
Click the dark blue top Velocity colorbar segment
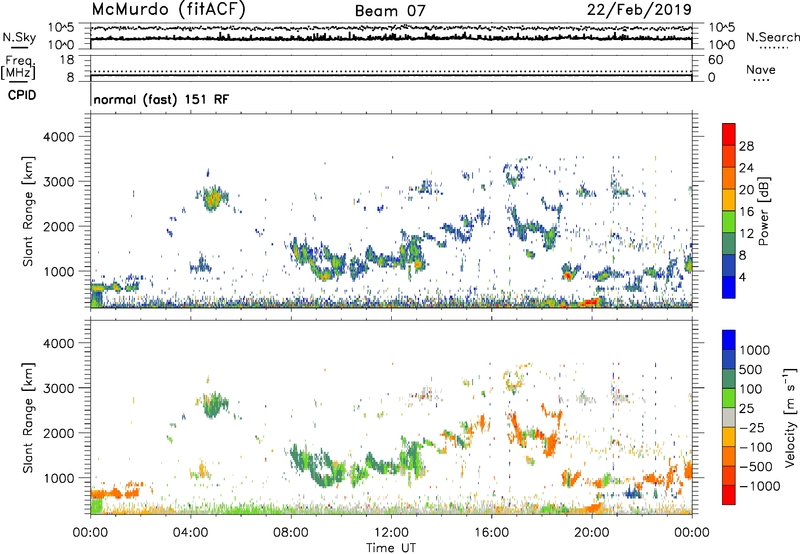(x=729, y=340)
